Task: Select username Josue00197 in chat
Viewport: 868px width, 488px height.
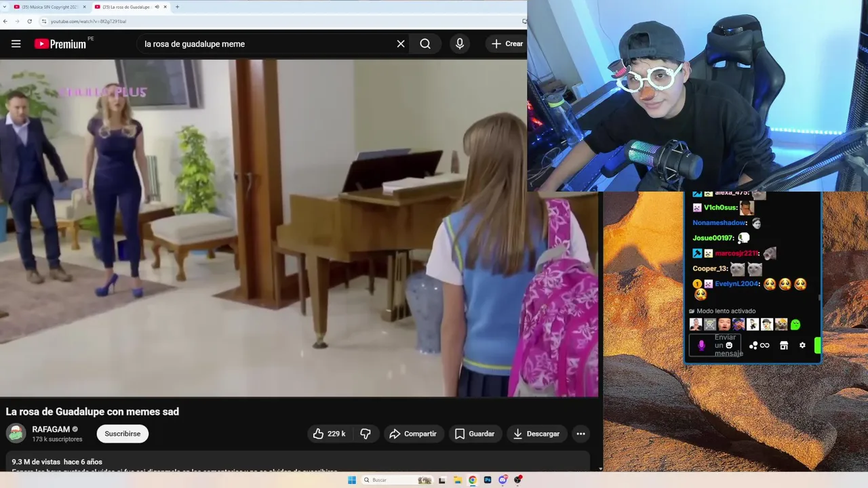Action: coord(713,238)
